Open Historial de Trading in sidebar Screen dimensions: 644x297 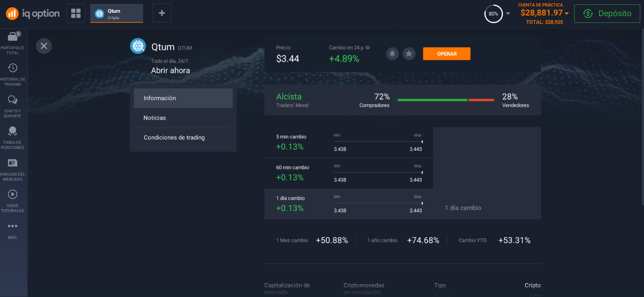click(13, 68)
